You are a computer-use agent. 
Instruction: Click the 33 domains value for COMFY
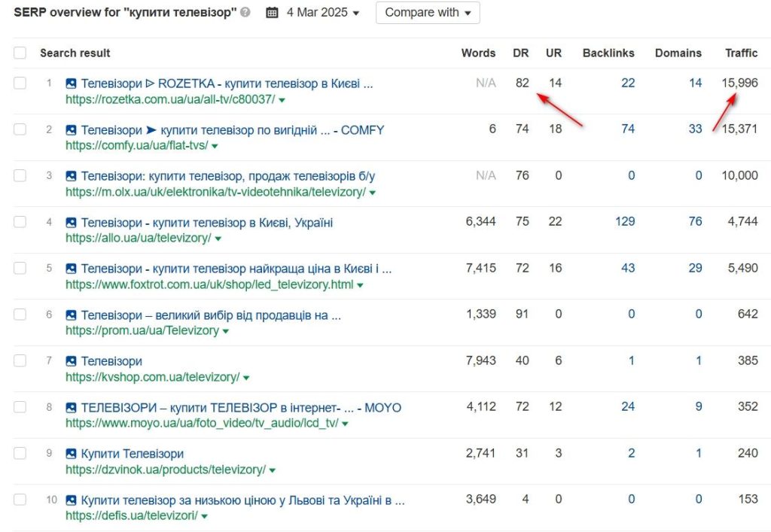pos(695,129)
